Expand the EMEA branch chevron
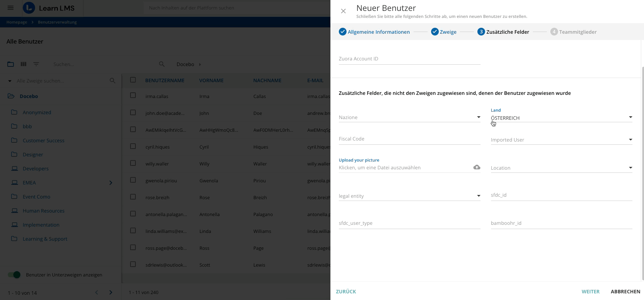This screenshot has width=644, height=300. [111, 183]
